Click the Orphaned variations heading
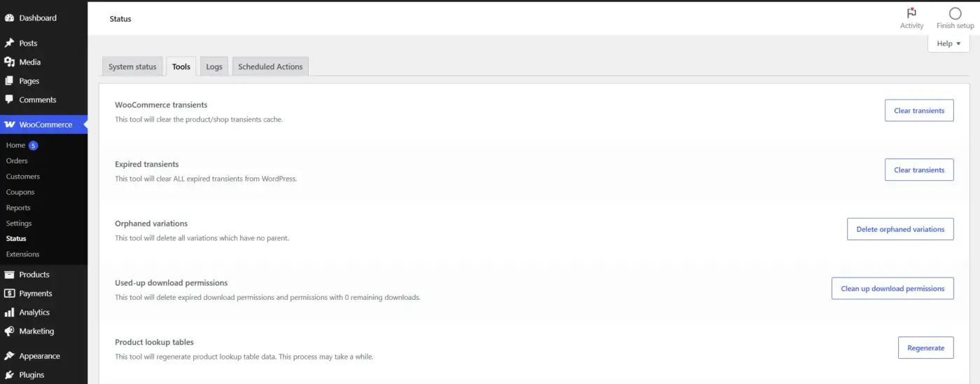The height and width of the screenshot is (384, 980). 151,224
